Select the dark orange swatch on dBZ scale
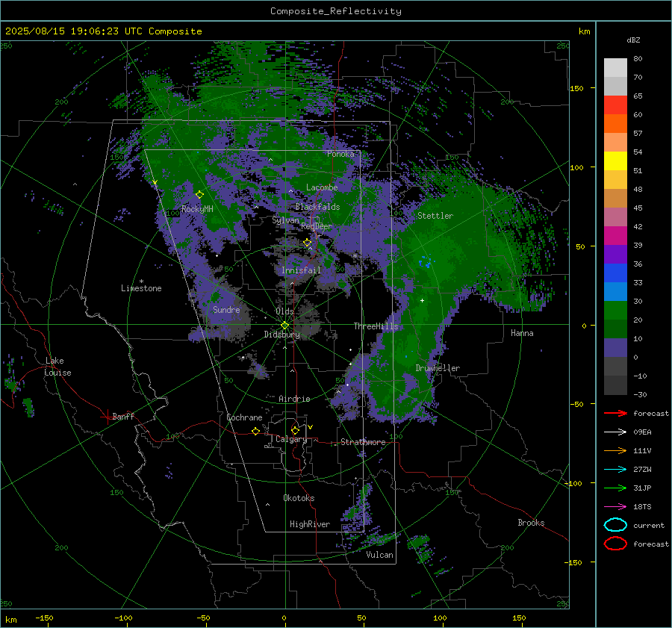The image size is (672, 628). [x=615, y=124]
